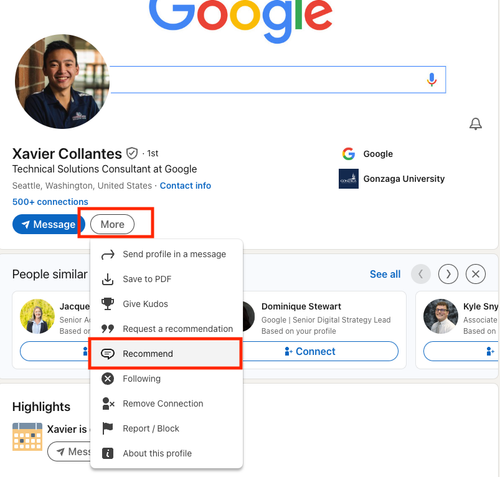Click the notification bell icon
Image resolution: width=500 pixels, height=477 pixels.
click(x=475, y=124)
